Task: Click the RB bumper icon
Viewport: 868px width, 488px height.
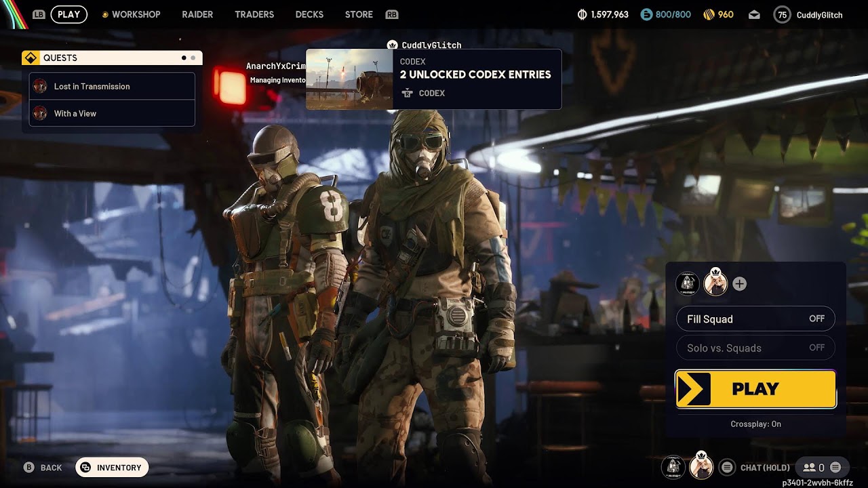Action: (391, 14)
